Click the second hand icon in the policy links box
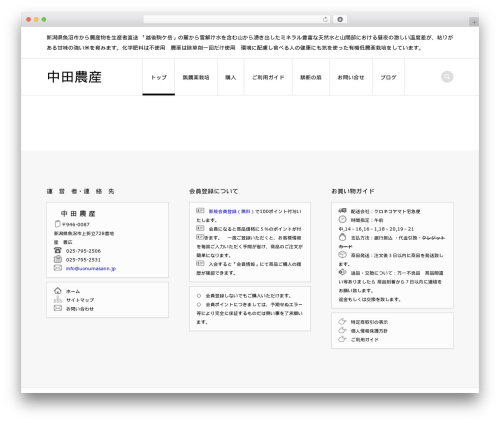Screen dimensions: 500x423 point(342,330)
